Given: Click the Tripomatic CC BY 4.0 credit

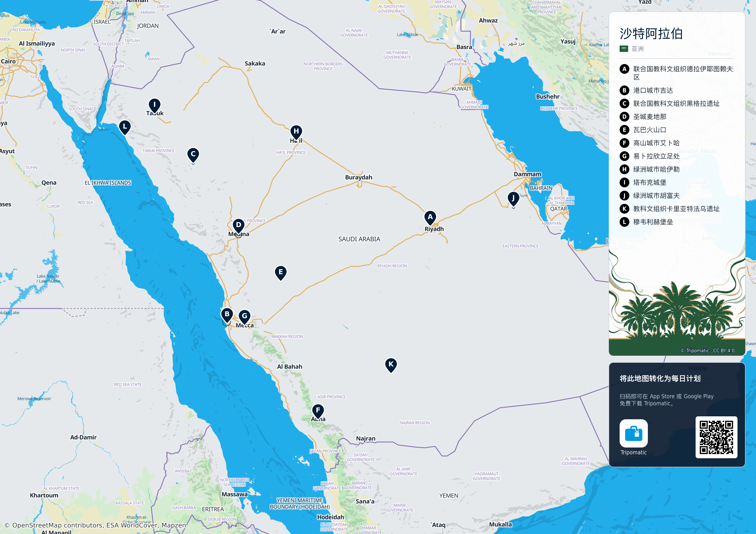Looking at the screenshot, I should [708, 351].
